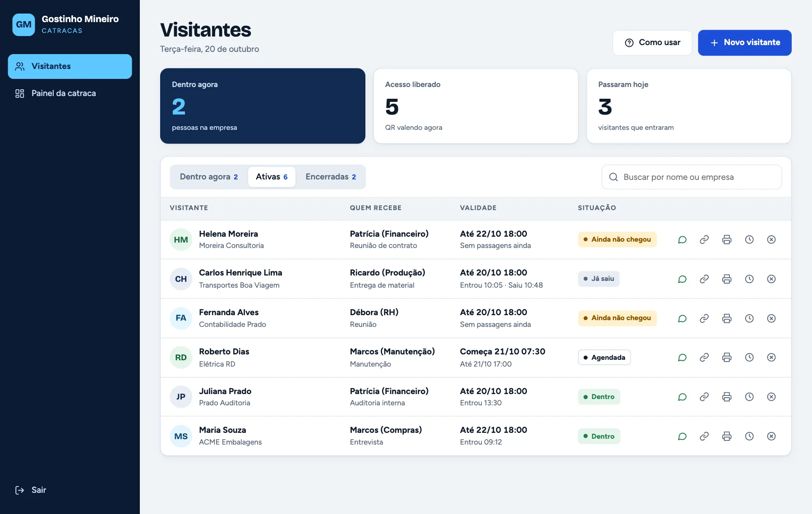Click the VALIDADE column header
This screenshot has width=812, height=514.
click(x=478, y=208)
